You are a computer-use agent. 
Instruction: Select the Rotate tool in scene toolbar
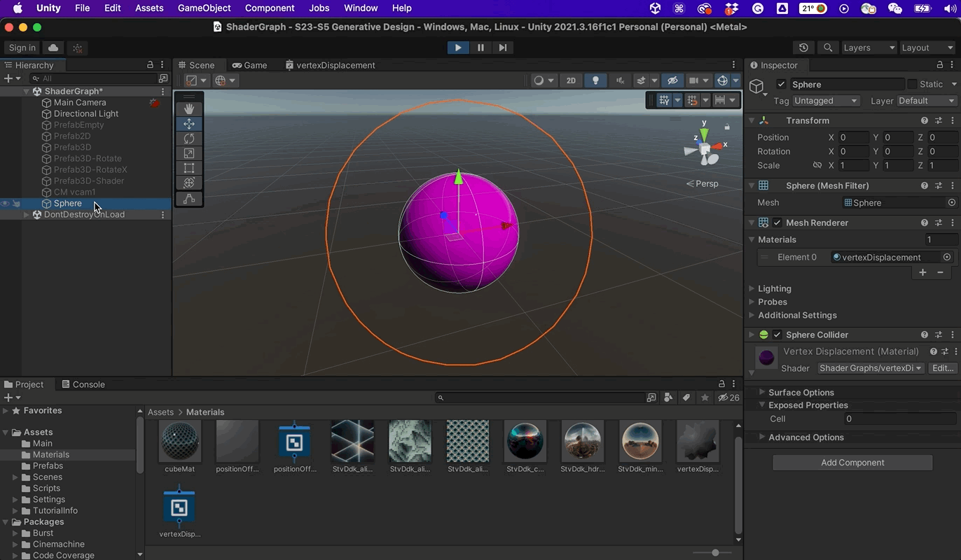click(x=189, y=139)
